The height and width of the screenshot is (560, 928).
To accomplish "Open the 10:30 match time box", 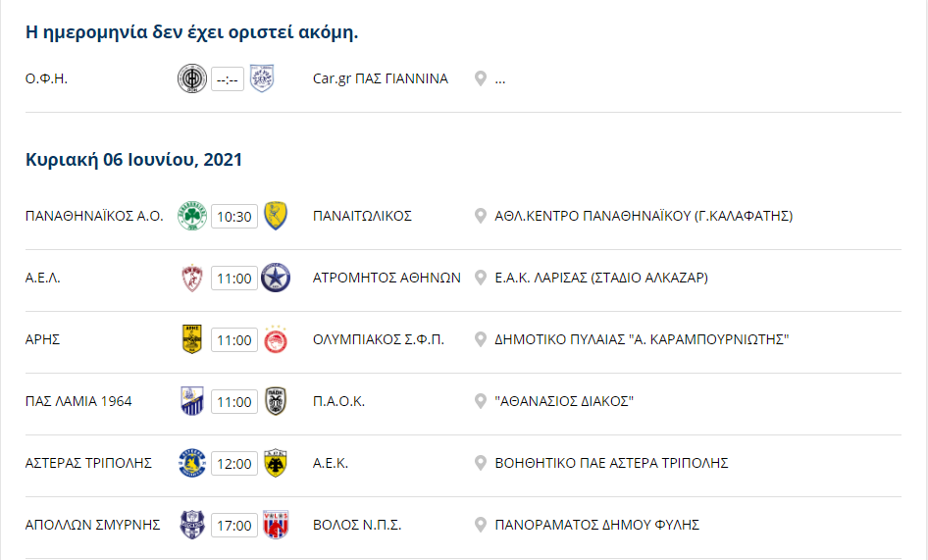I will pyautogui.click(x=233, y=216).
